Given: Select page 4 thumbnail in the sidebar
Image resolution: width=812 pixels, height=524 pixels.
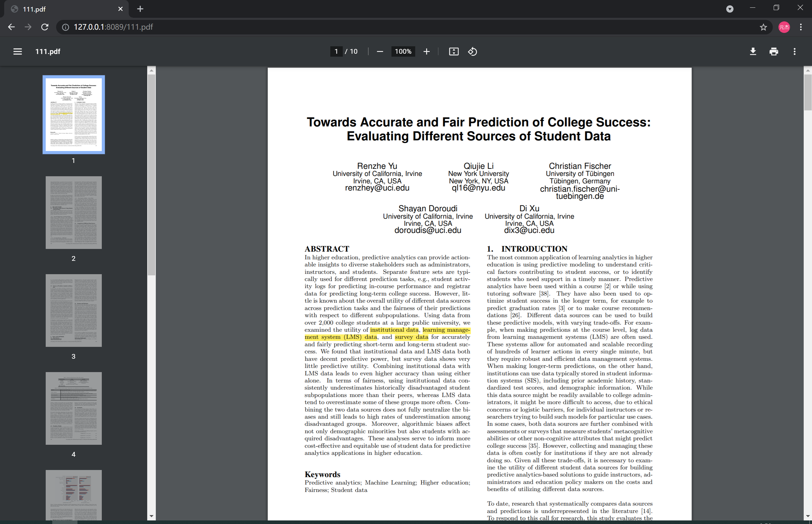Looking at the screenshot, I should tap(74, 408).
